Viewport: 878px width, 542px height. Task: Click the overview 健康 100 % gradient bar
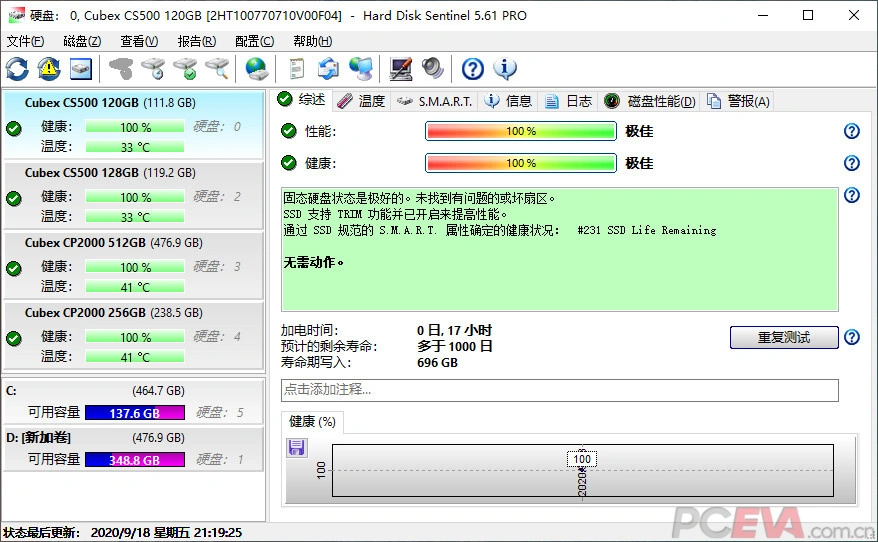521,163
